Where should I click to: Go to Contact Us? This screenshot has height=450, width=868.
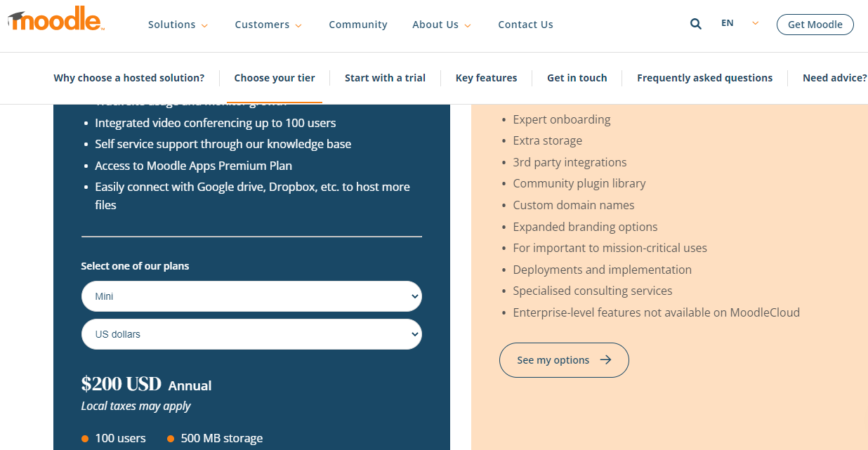click(525, 25)
